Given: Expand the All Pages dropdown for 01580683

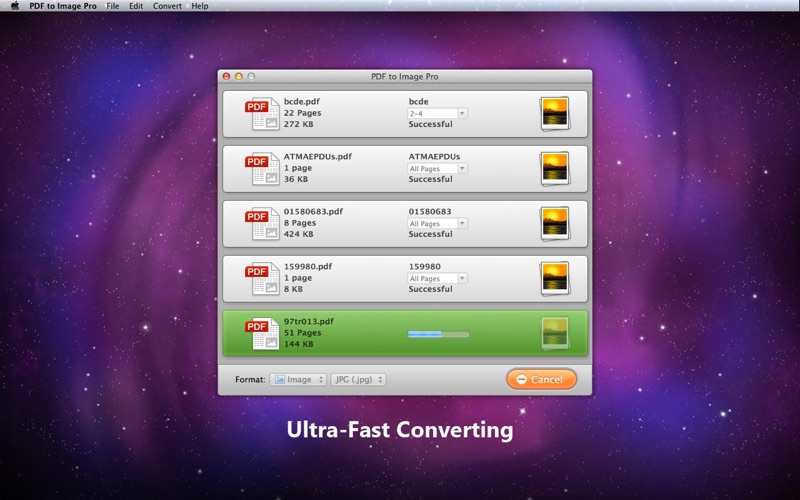Looking at the screenshot, I should point(437,223).
